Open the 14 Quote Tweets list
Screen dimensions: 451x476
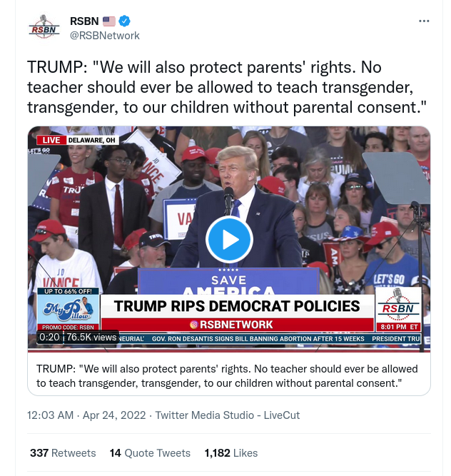tap(150, 453)
